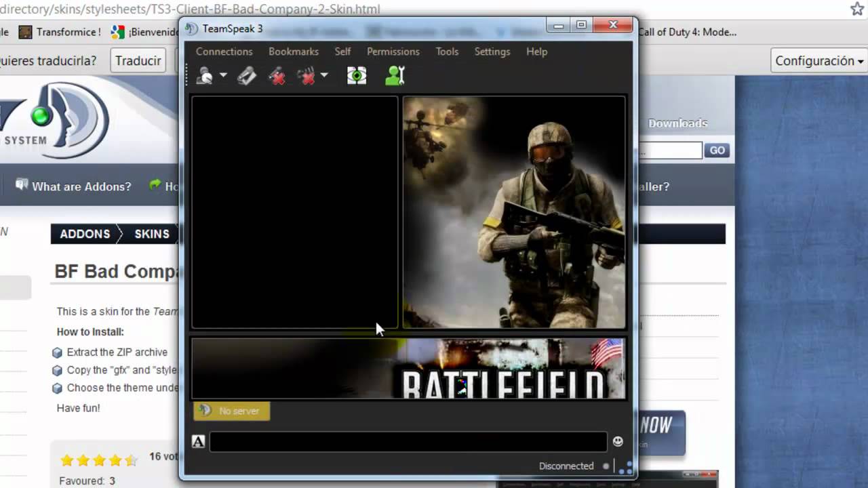Click the Connect toolbar icon in TeamSpeak
This screenshot has width=868, height=488.
point(204,76)
